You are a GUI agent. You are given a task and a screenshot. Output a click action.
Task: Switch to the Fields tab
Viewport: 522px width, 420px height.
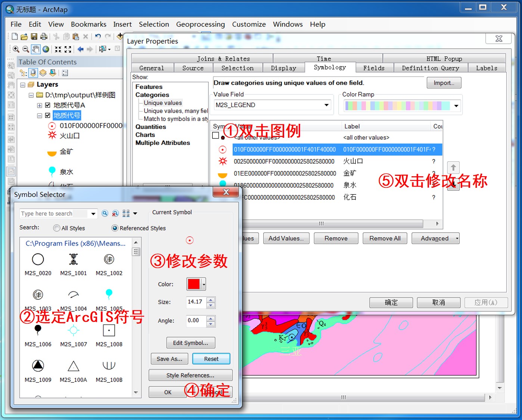click(x=374, y=68)
